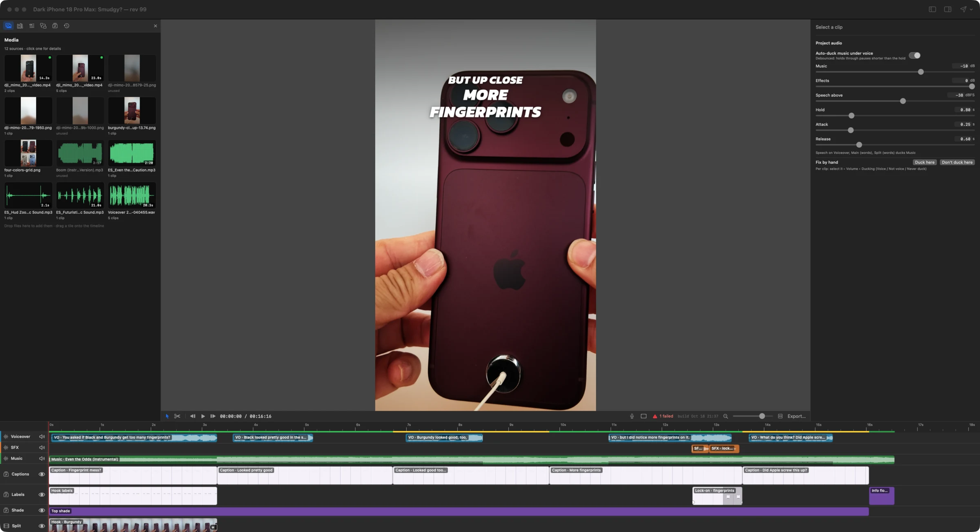Open the Media sources panel tab
The height and width of the screenshot is (532, 980).
(x=8, y=26)
